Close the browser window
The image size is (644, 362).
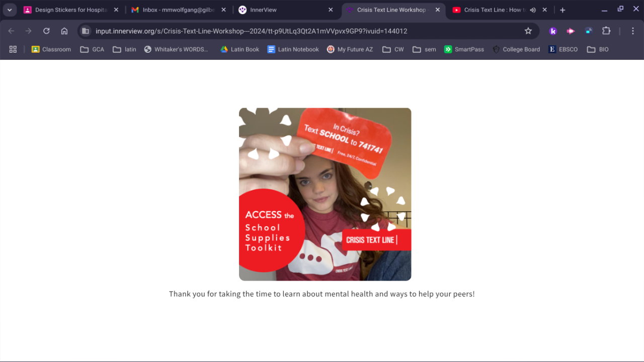(x=635, y=9)
